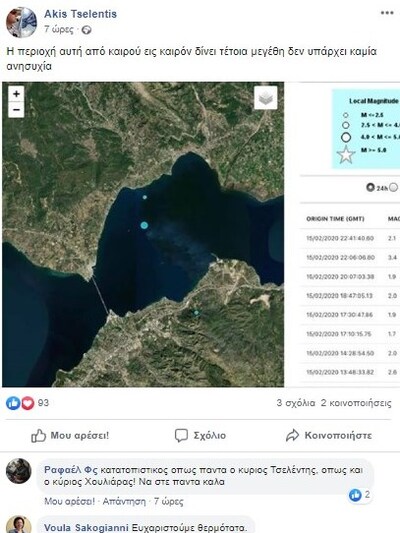Open the map layers switcher icon
This screenshot has width=400, height=533.
coord(265,98)
